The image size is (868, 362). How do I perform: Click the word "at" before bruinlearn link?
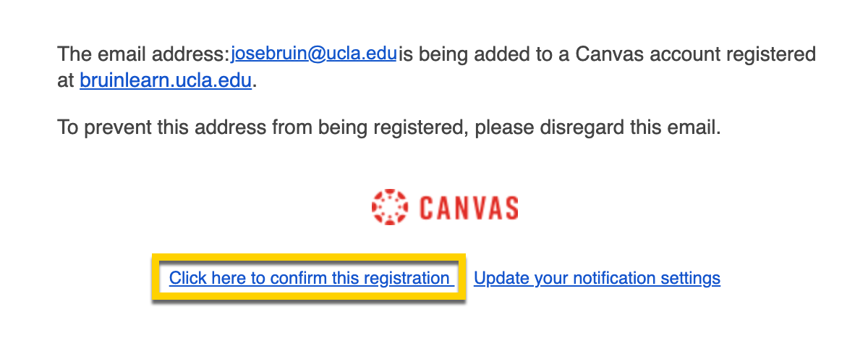[x=66, y=81]
